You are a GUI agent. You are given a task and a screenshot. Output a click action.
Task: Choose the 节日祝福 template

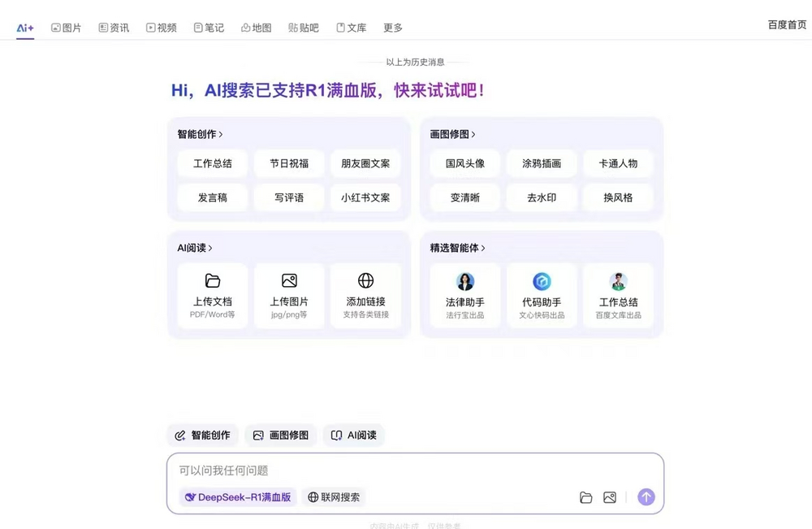[x=289, y=163]
